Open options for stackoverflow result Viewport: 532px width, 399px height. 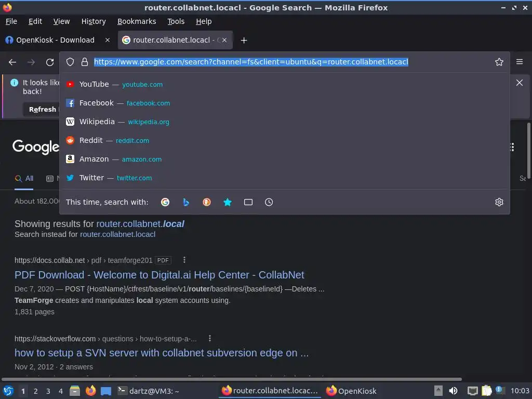click(210, 338)
